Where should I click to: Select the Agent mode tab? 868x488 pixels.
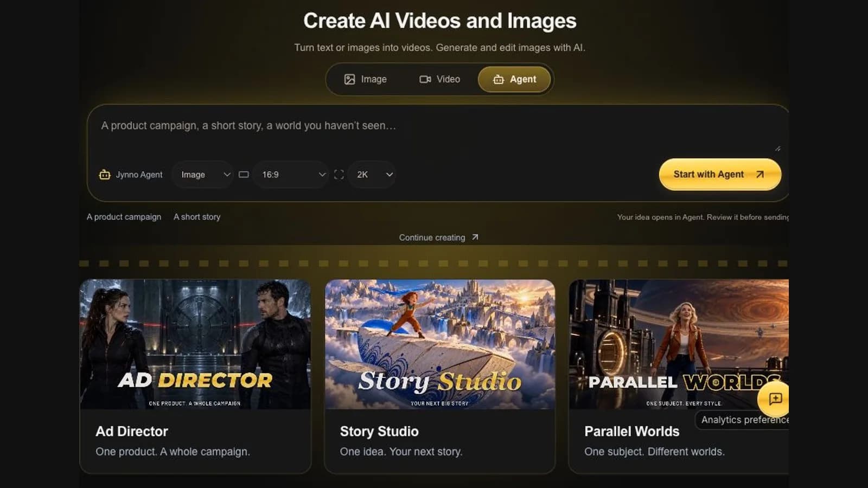tap(514, 79)
